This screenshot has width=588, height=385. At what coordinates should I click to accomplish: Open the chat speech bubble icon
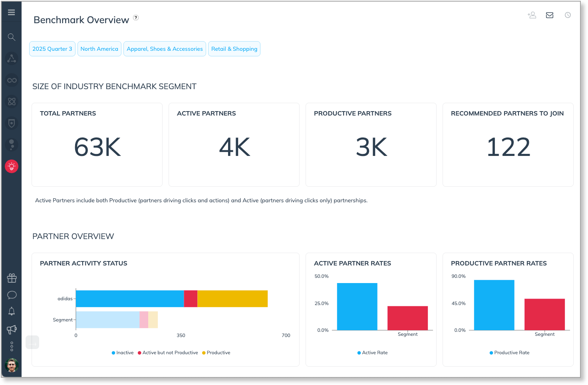[12, 295]
